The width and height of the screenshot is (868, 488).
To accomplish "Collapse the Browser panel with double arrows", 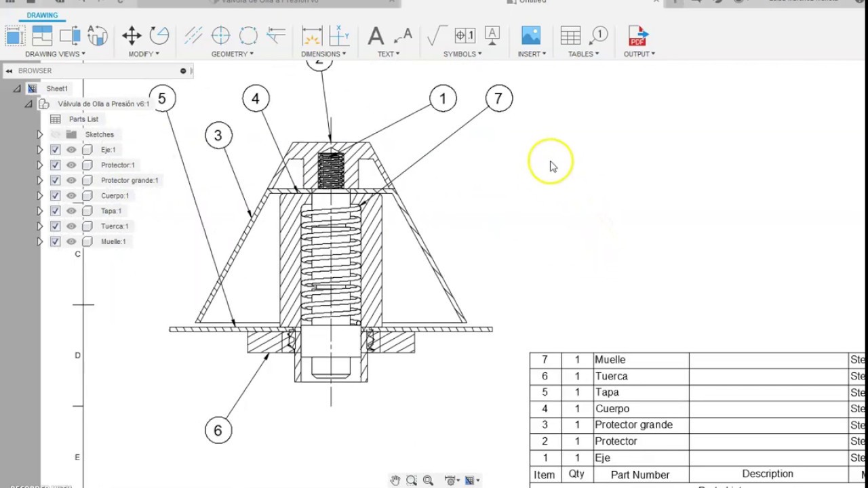I will coord(9,70).
